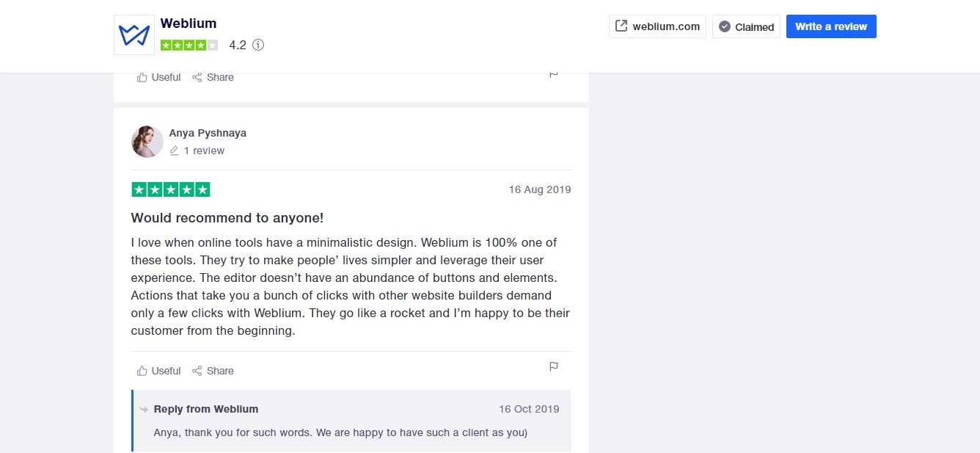Click the Claimed checkmark badge icon
Image resolution: width=980 pixels, height=453 pixels.
[x=724, y=27]
